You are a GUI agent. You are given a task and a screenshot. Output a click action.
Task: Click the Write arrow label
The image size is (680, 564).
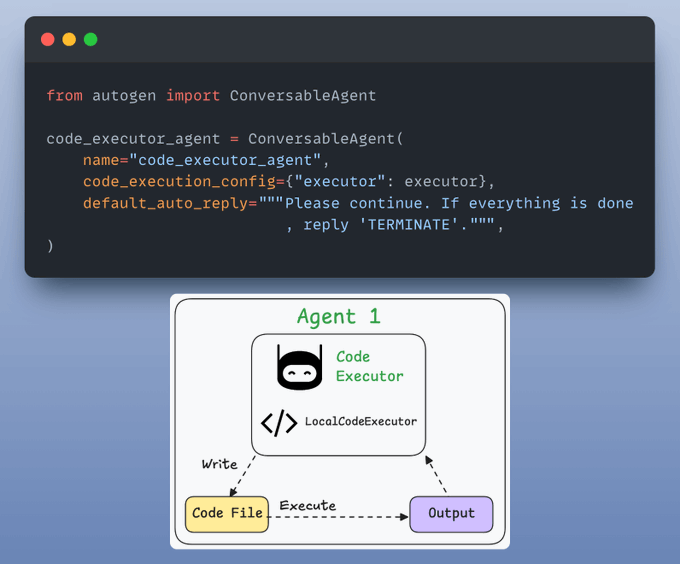pyautogui.click(x=219, y=464)
